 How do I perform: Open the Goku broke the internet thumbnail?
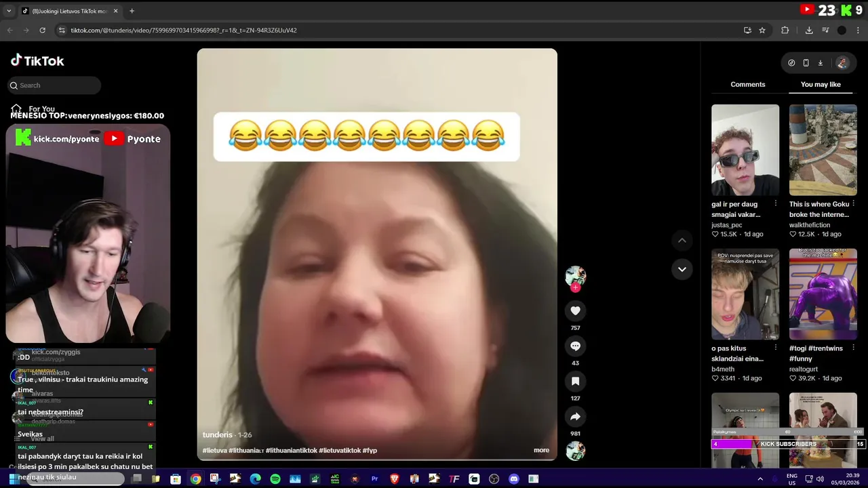point(823,150)
